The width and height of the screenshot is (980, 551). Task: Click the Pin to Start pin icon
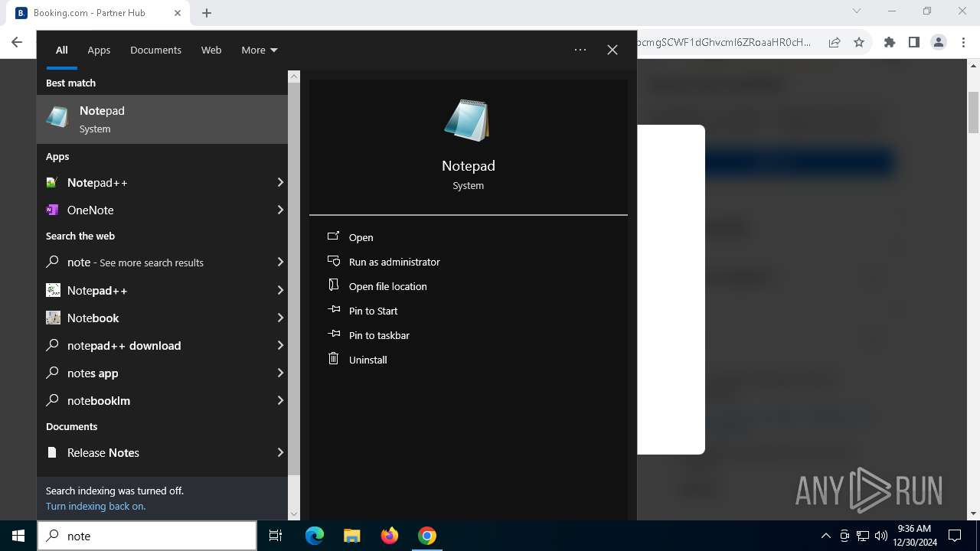(x=333, y=310)
